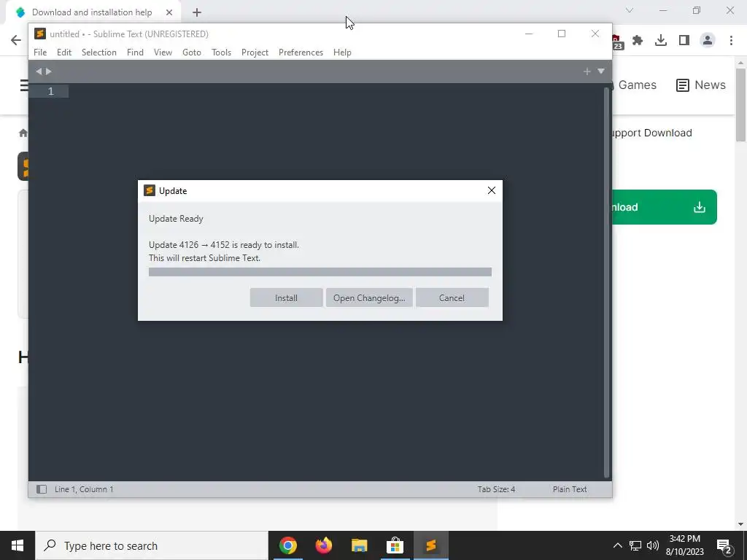This screenshot has height=560, width=747.
Task: Show hidden tray icons chevron
Action: point(617,545)
